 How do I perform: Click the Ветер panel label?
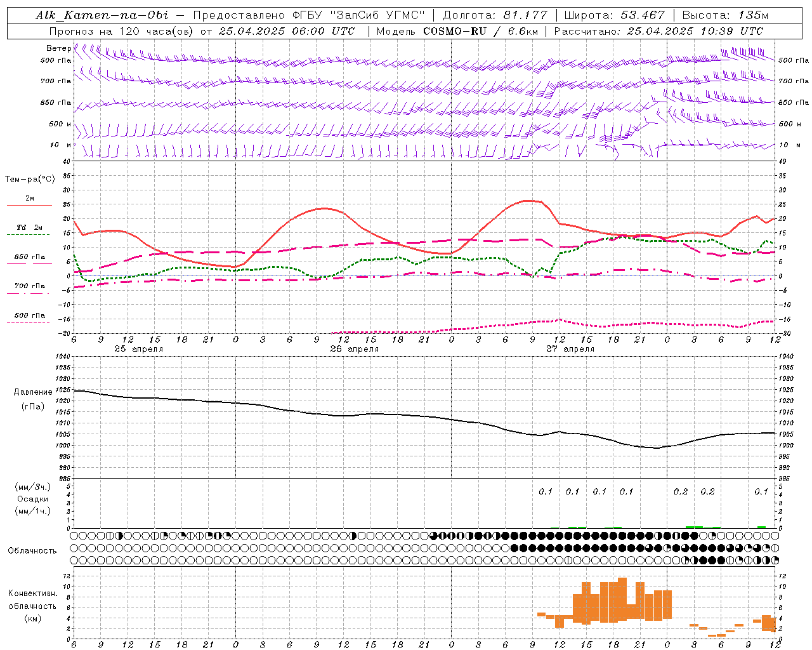(58, 48)
